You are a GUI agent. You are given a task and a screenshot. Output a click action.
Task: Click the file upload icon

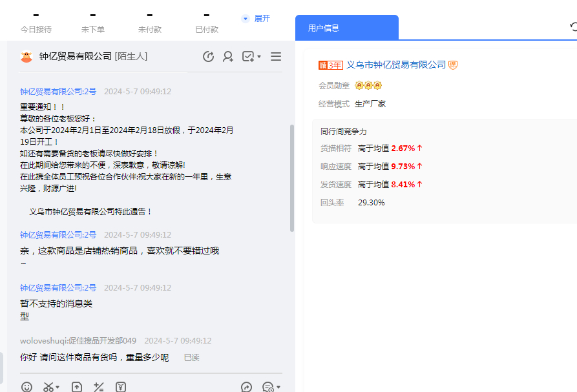[x=76, y=387]
